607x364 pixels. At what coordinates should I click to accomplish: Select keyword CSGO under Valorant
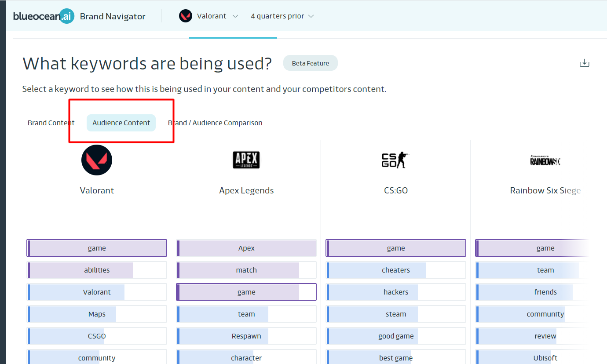tap(97, 336)
